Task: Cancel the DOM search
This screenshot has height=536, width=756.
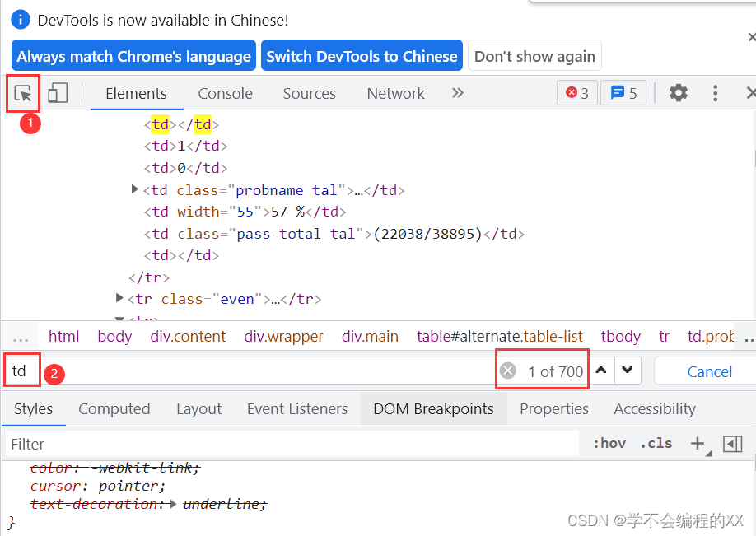Action: click(x=709, y=371)
